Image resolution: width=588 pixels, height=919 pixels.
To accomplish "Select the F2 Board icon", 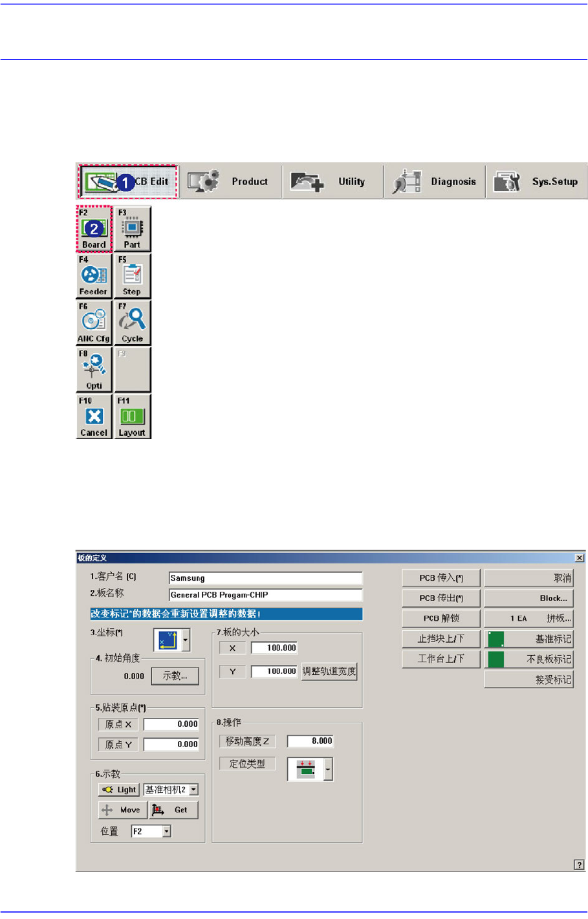I will (x=94, y=229).
